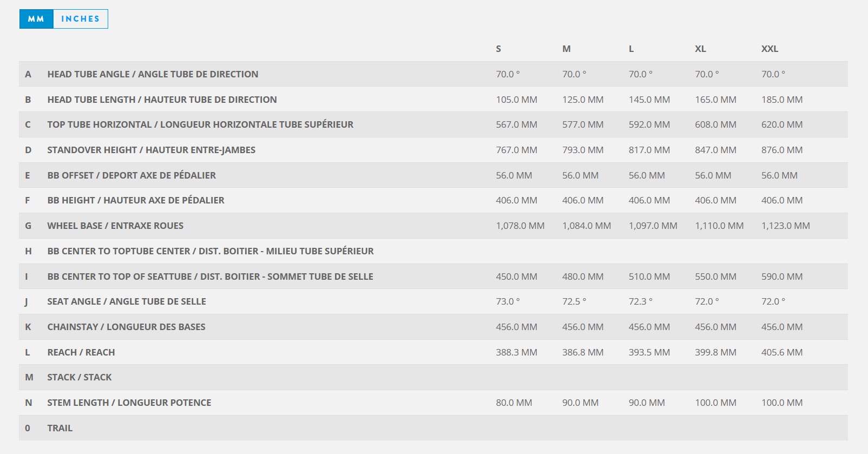The width and height of the screenshot is (868, 454).
Task: Switch units to INCHES
Action: point(80,19)
